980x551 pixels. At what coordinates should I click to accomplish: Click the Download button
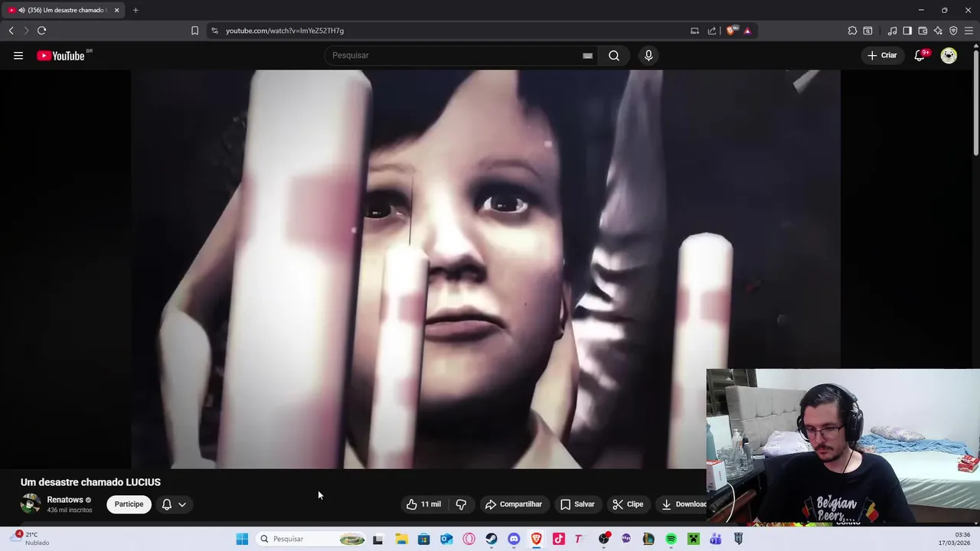(683, 504)
